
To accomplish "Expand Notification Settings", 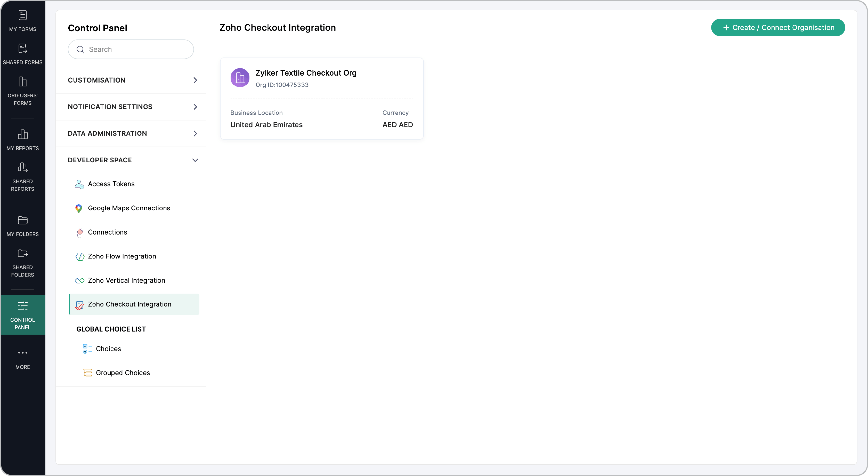I will (x=131, y=107).
